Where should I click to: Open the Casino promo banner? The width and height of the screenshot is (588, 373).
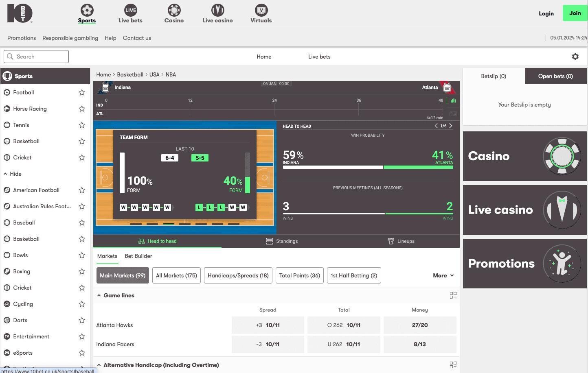click(x=525, y=156)
